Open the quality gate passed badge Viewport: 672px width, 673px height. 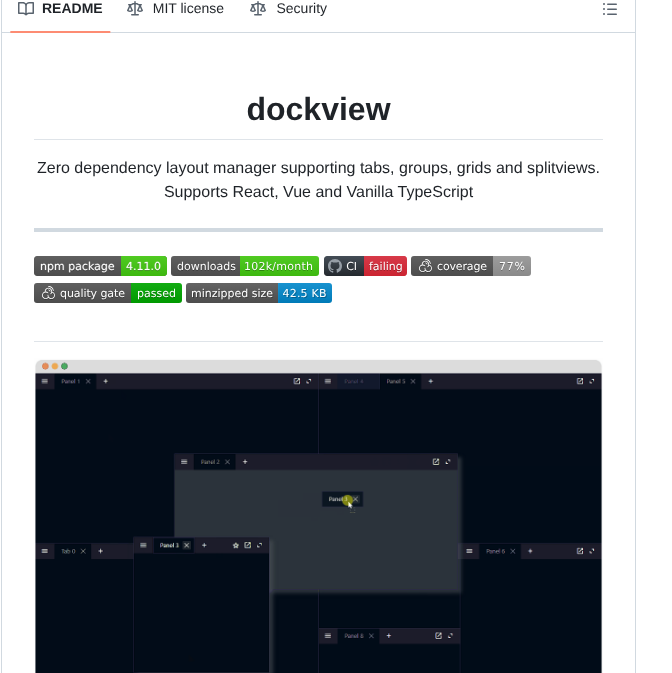coord(108,293)
